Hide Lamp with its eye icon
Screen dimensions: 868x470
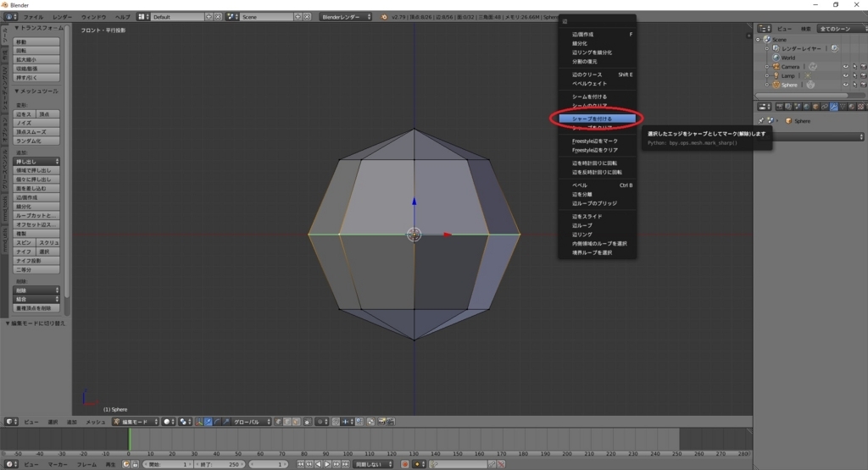845,75
